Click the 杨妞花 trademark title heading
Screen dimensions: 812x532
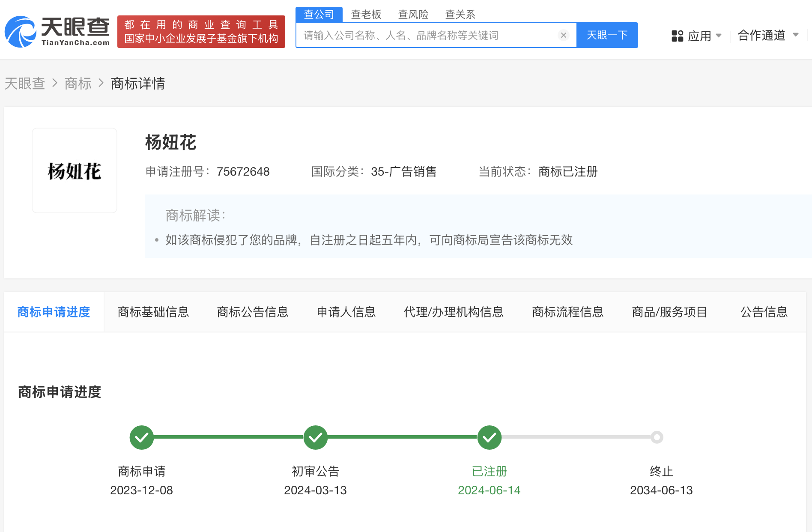pyautogui.click(x=170, y=143)
